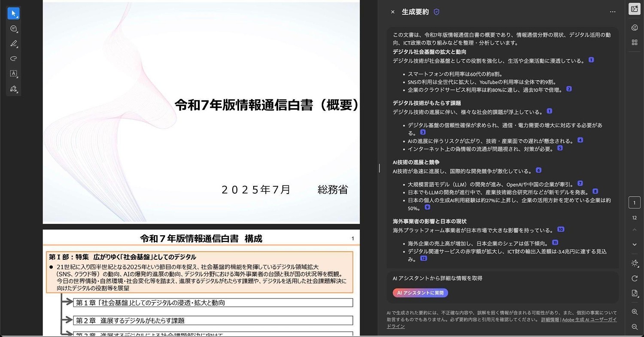Open the generative summary panel icon
Viewport: 644px width, 337px height.
coord(634,9)
